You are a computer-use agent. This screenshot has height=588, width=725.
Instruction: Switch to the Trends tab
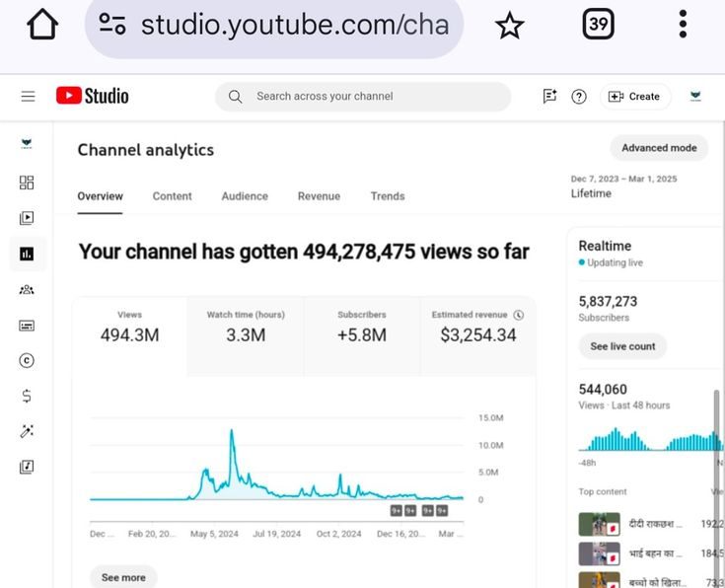point(388,196)
